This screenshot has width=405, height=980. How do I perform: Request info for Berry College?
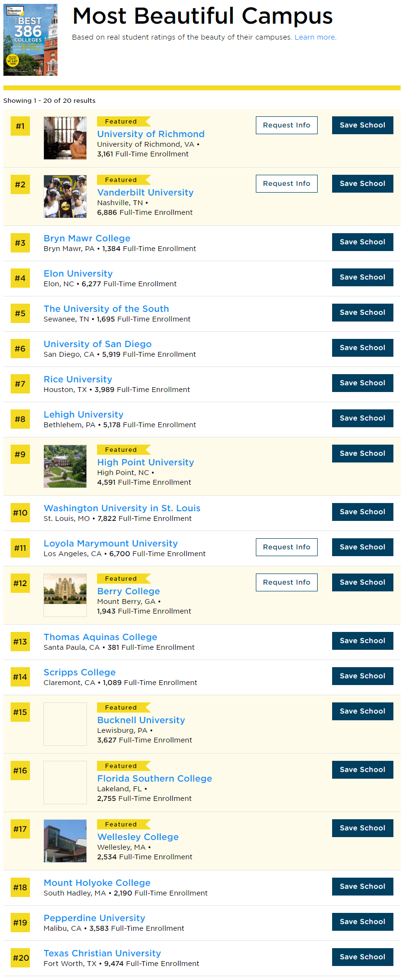[x=287, y=582]
